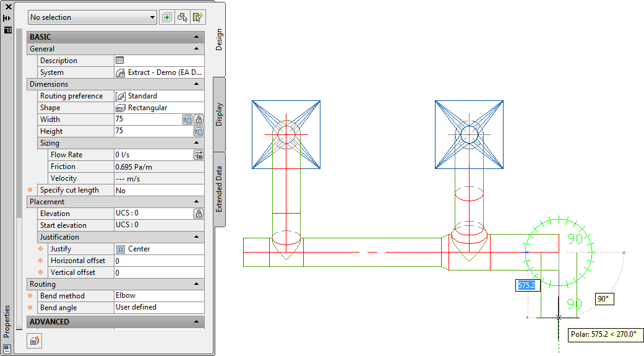Click the Elevation UCS : 0 field
The height and width of the screenshot is (356, 644).
153,214
